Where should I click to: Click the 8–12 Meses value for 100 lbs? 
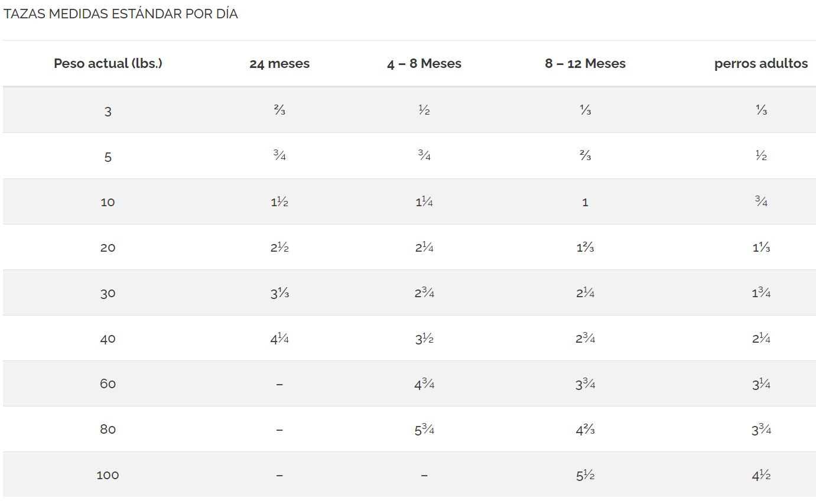(585, 475)
